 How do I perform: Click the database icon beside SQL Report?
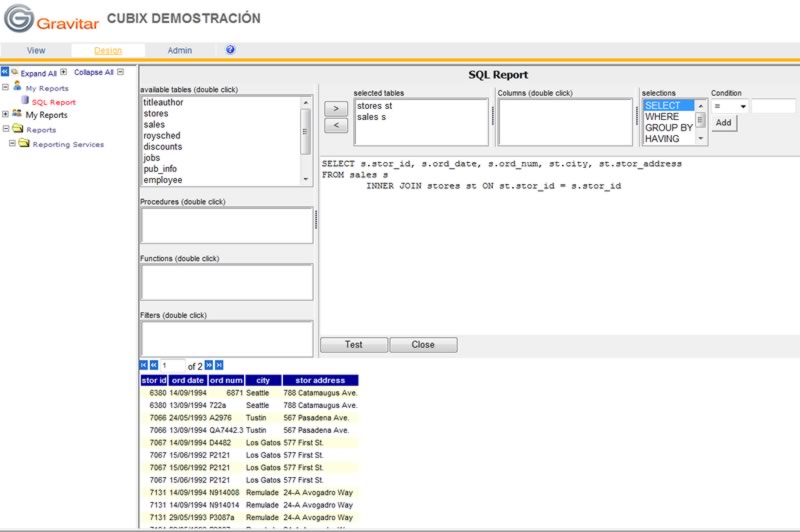[24, 100]
